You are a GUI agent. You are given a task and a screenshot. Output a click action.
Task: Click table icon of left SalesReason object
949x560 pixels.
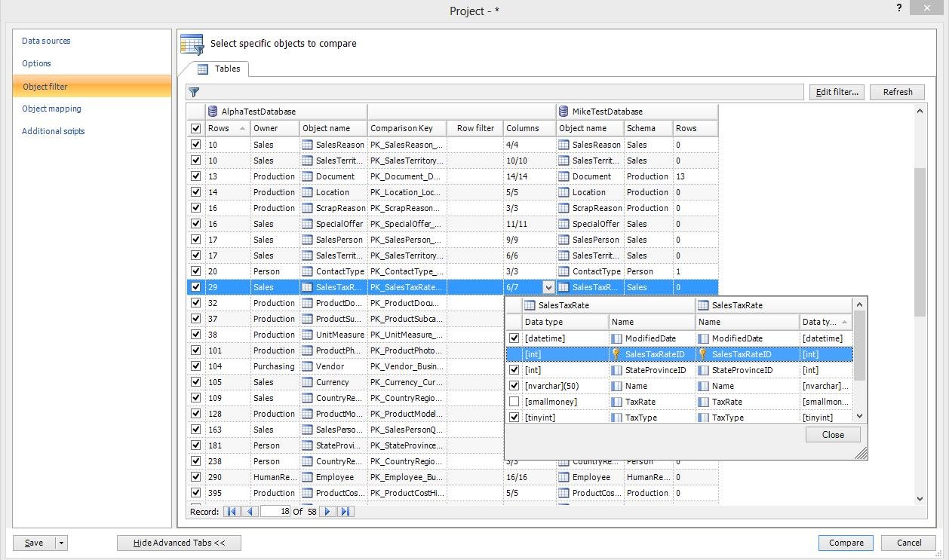pyautogui.click(x=307, y=145)
